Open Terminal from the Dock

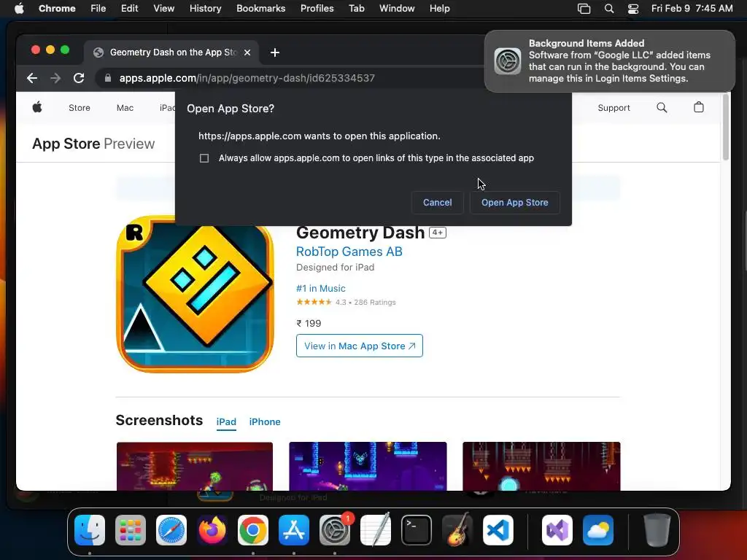click(417, 530)
